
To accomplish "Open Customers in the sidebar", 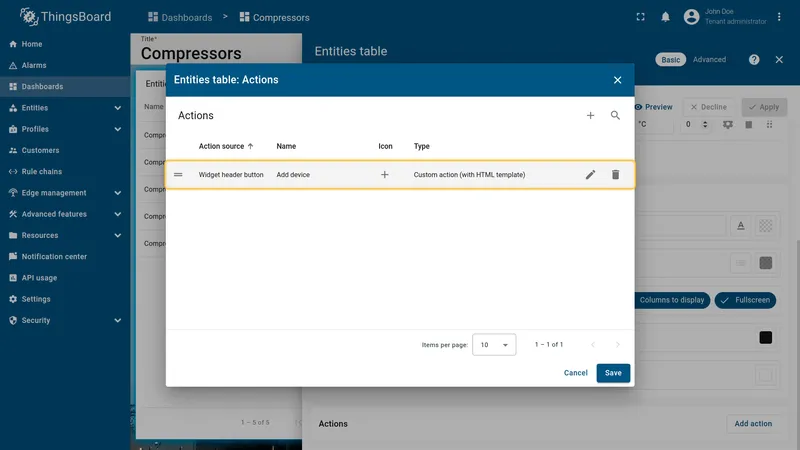I will (x=65, y=151).
